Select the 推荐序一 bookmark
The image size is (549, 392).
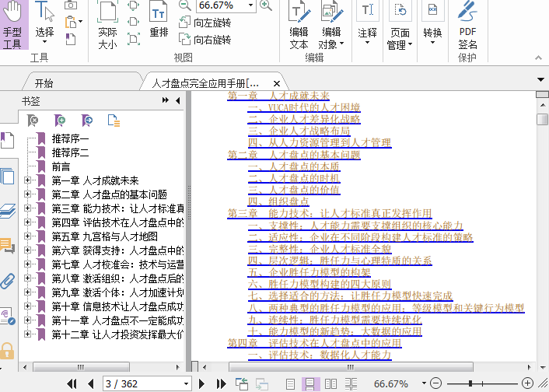(70, 138)
